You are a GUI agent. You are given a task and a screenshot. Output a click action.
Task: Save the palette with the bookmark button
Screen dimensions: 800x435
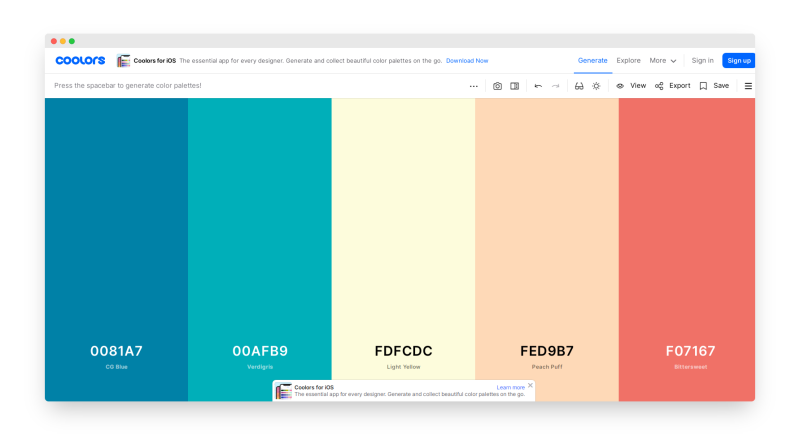[714, 86]
